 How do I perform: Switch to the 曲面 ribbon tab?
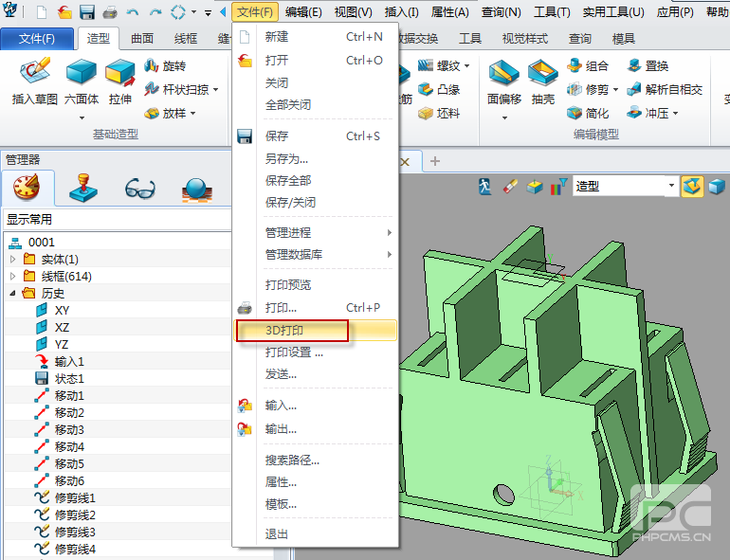tap(142, 39)
